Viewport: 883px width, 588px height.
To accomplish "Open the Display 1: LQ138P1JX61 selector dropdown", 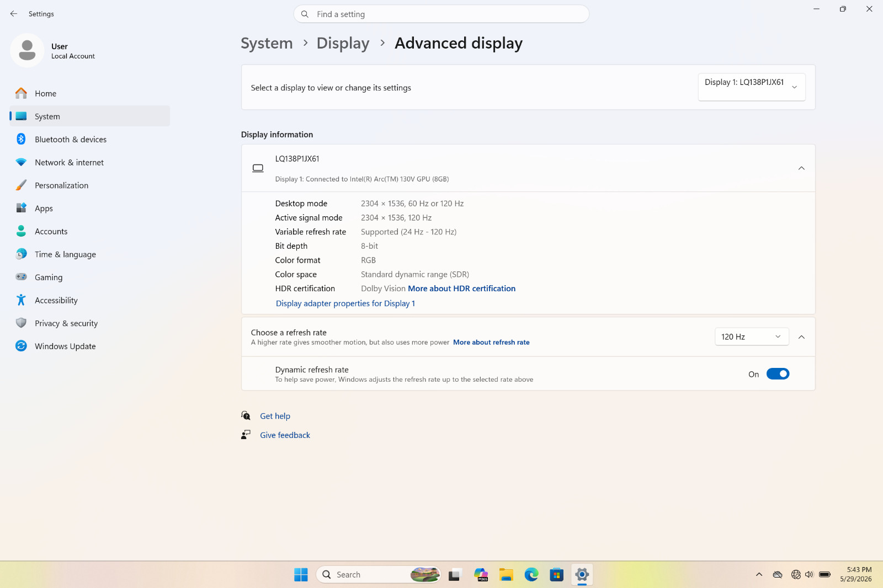I will [x=752, y=87].
